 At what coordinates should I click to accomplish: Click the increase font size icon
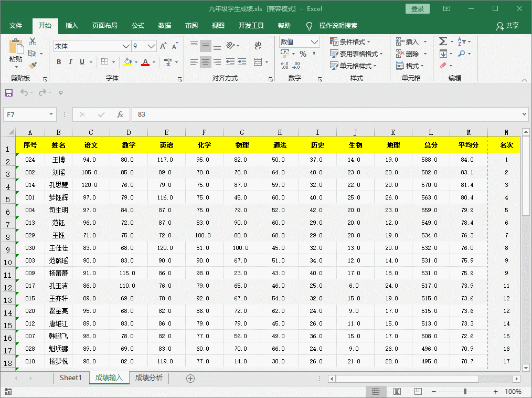[163, 46]
